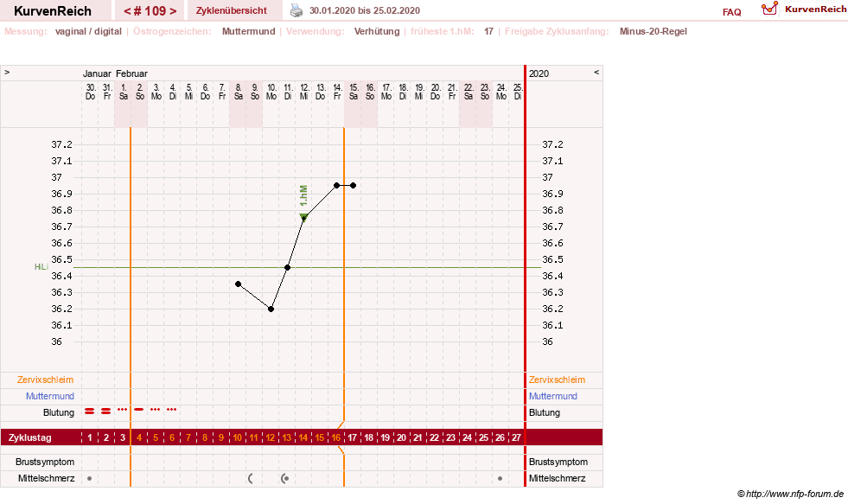Click the heavy bleeding mark on cycle day 2

tap(106, 412)
